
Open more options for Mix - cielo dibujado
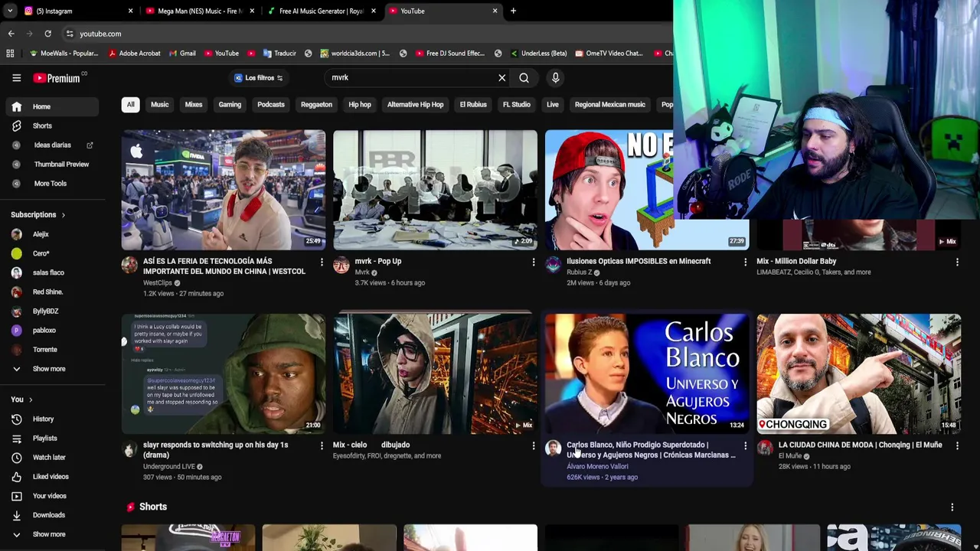[534, 445]
